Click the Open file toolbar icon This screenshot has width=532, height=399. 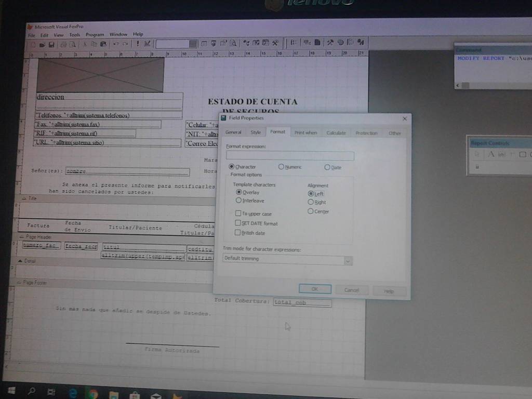pos(42,45)
